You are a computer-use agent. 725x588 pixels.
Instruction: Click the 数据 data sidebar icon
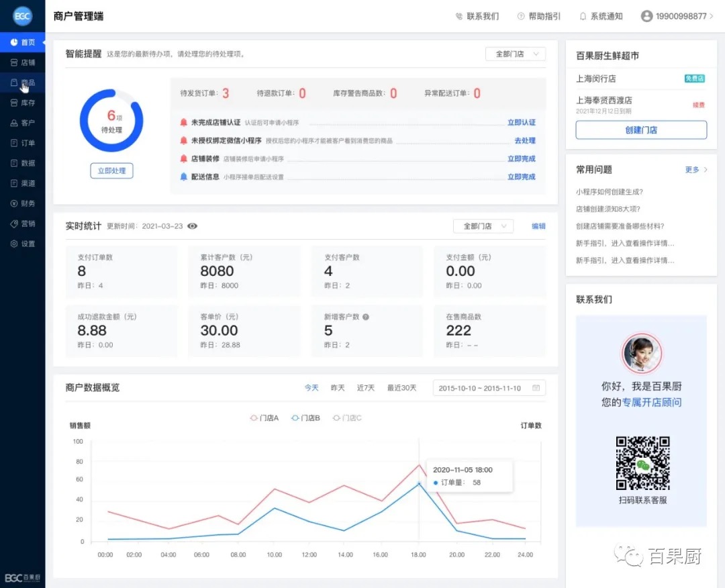tap(14, 163)
